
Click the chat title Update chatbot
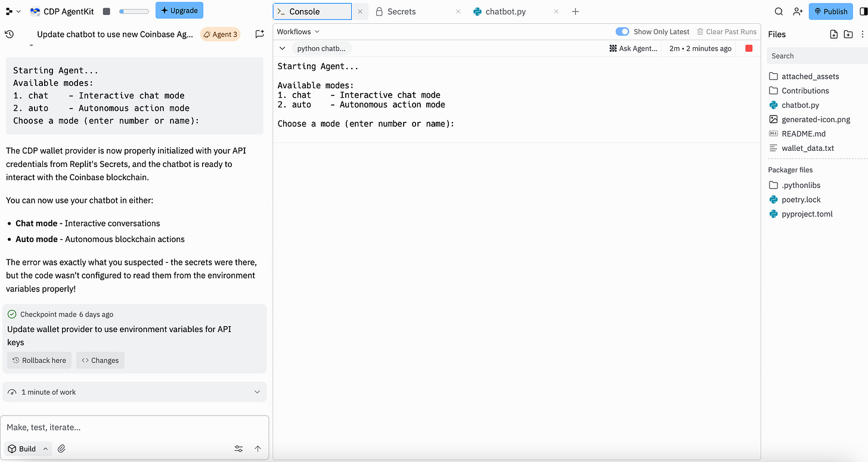115,34
